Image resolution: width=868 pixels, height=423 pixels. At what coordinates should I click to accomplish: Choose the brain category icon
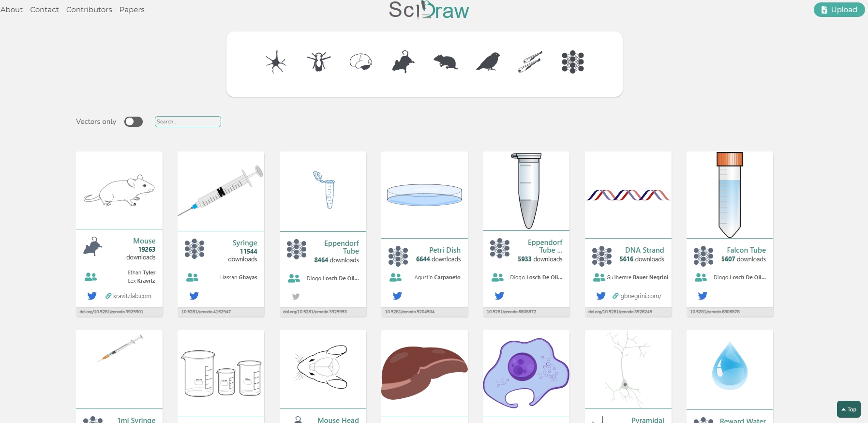(x=361, y=62)
